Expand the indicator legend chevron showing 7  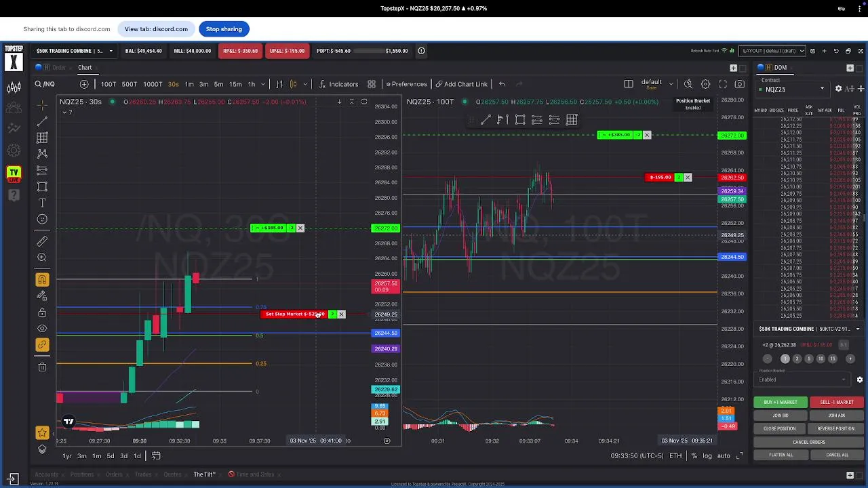pos(66,113)
